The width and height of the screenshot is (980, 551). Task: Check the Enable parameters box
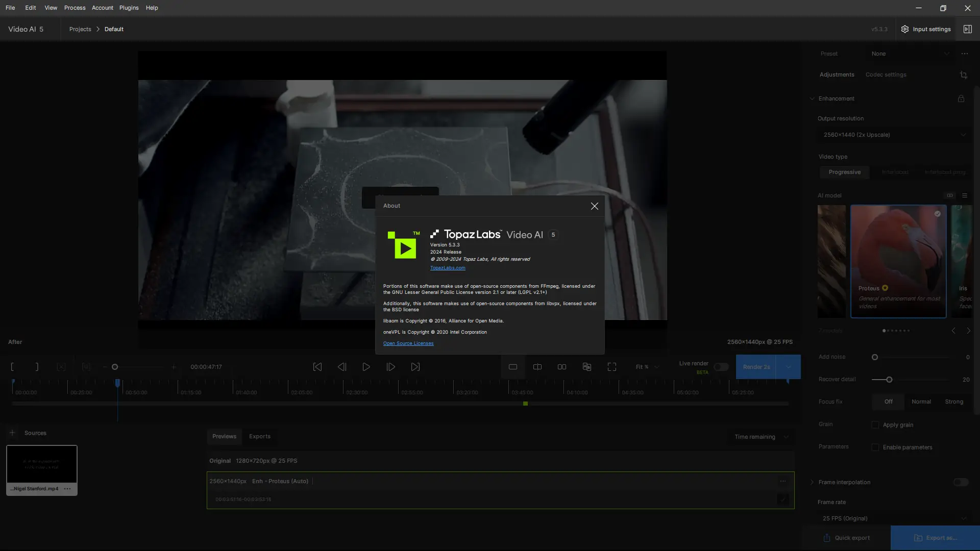click(875, 447)
